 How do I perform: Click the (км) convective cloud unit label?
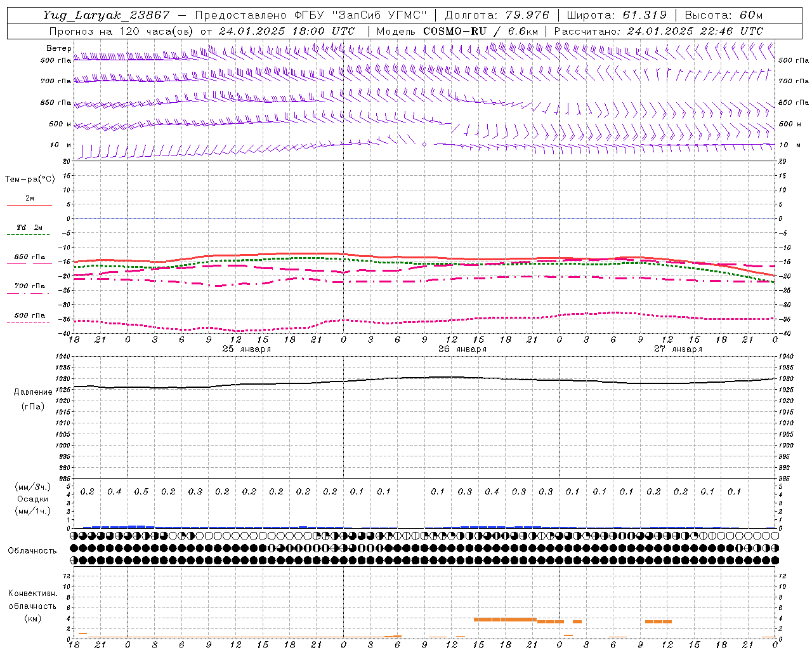(32, 618)
